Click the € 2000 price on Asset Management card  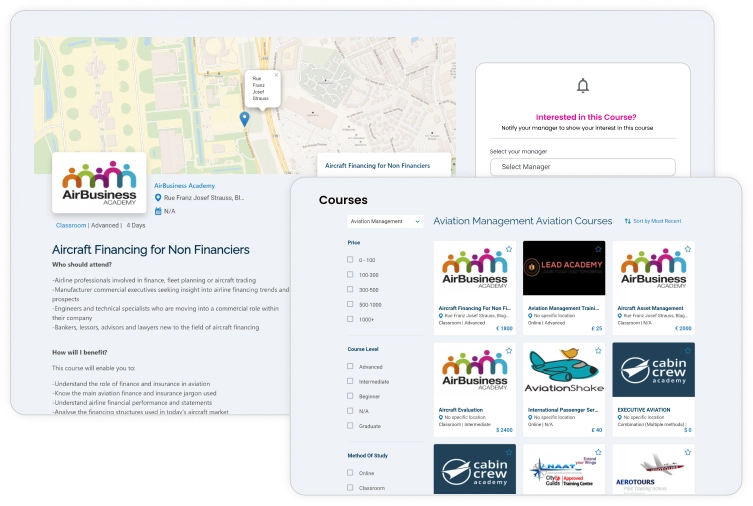[x=683, y=328]
